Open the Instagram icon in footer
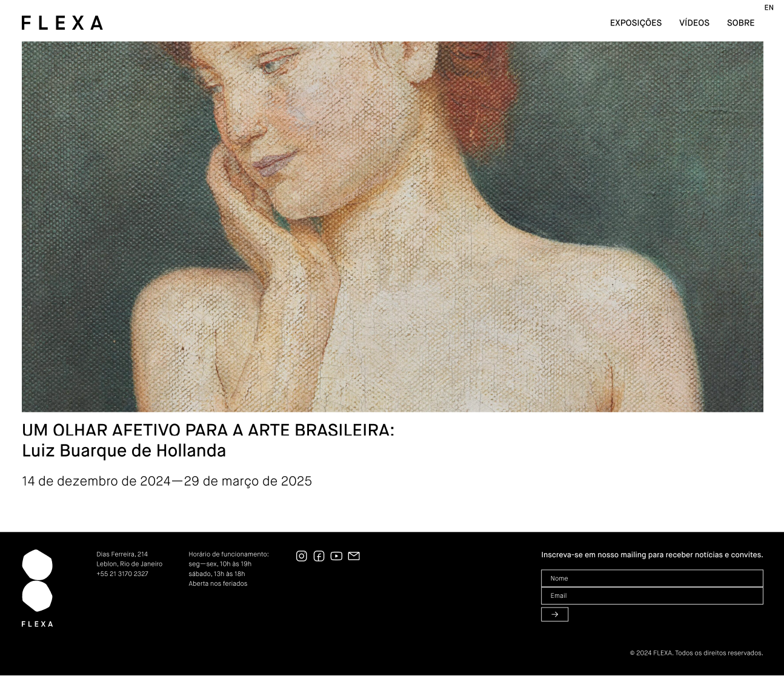This screenshot has width=784, height=676. [301, 556]
